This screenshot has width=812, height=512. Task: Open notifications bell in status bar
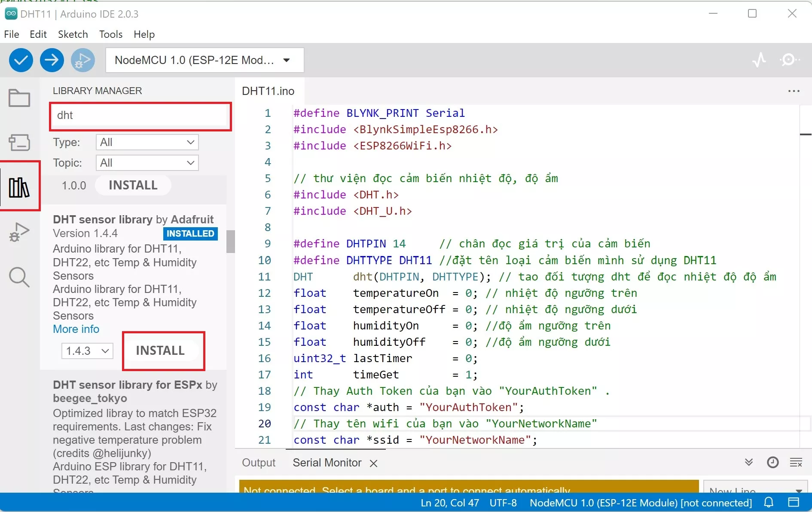pos(769,502)
